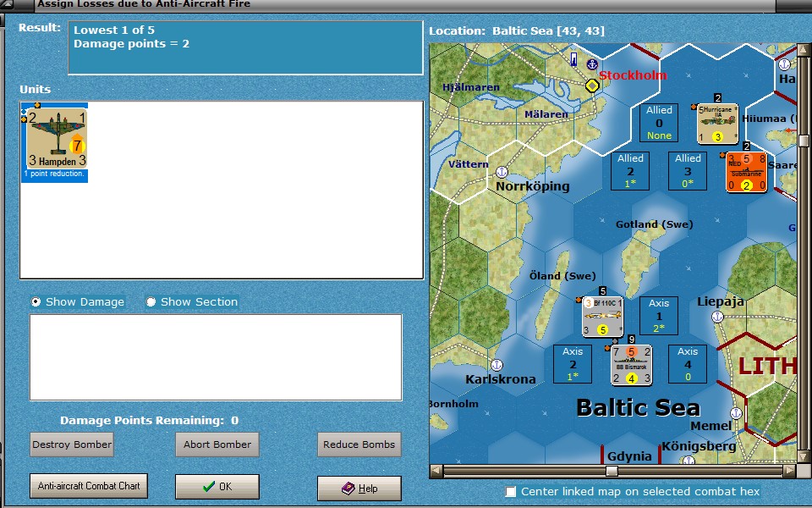Click the Axis 4 sea box section
The image size is (812, 508).
pos(687,364)
